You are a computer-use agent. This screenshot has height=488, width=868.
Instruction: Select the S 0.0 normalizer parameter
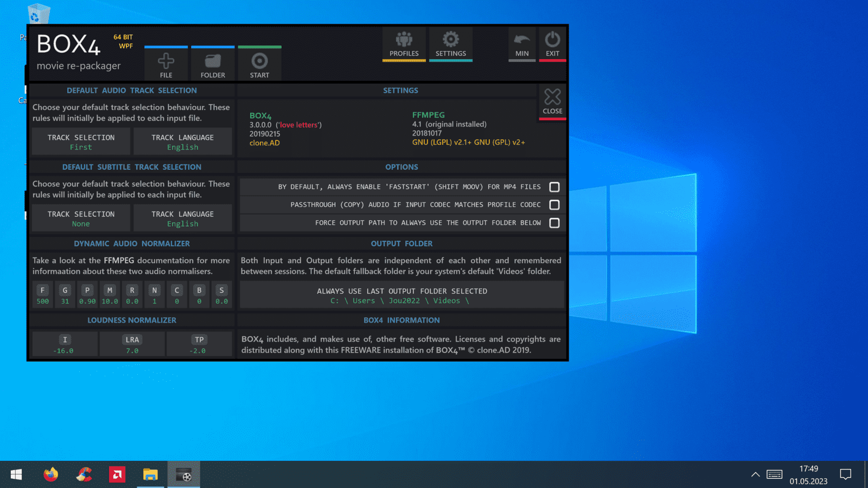pos(221,295)
